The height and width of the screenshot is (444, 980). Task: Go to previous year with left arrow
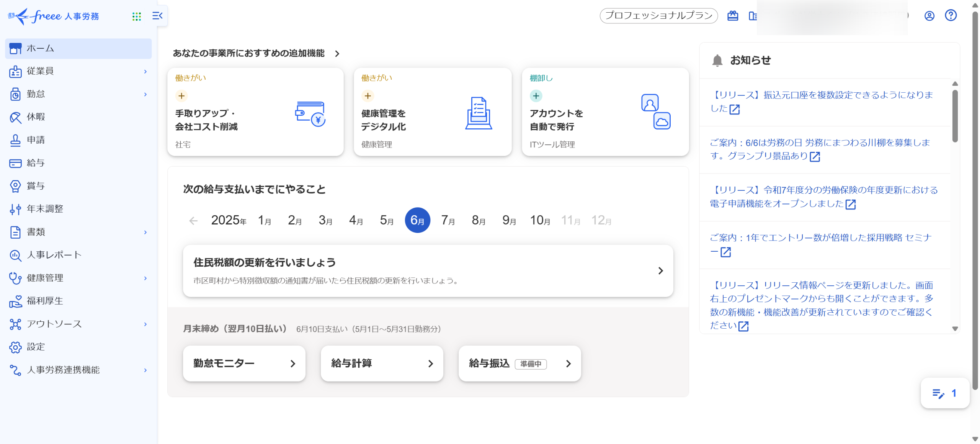[193, 221]
